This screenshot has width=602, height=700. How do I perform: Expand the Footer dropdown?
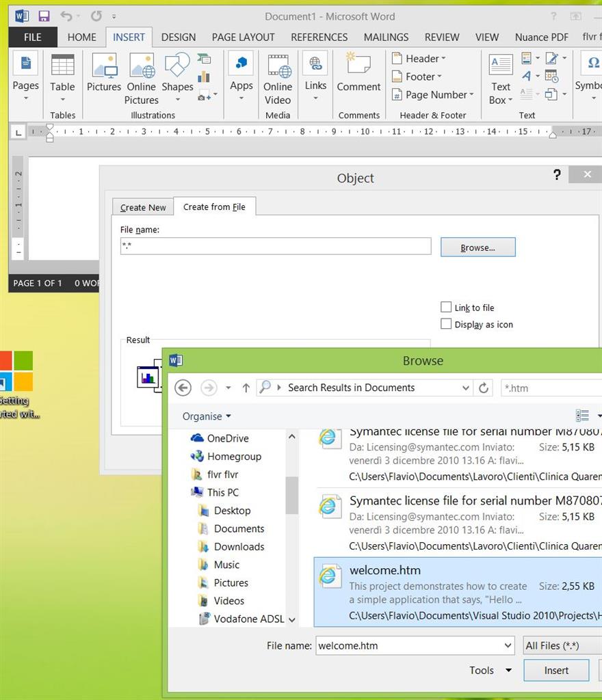[417, 77]
